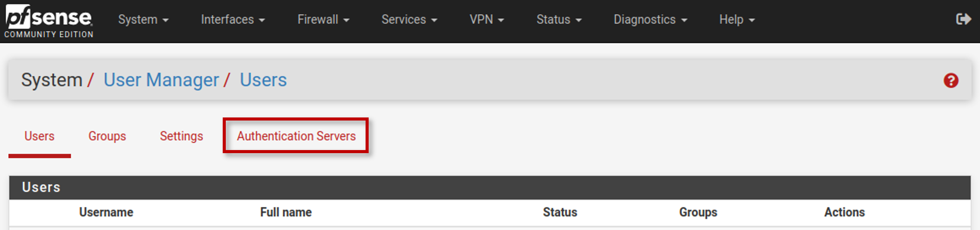Image resolution: width=980 pixels, height=230 pixels.
Task: Click the logout icon in the navbar
Action: tap(963, 19)
